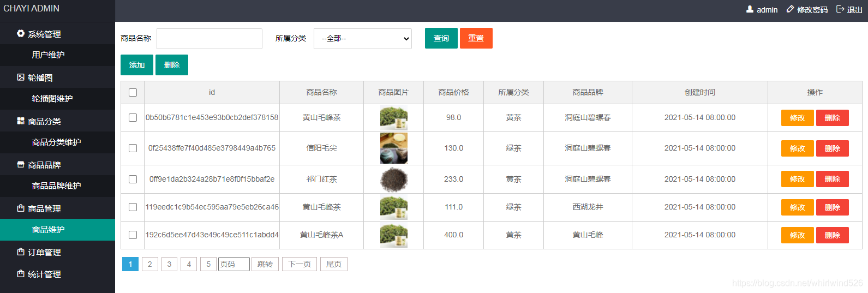Viewport: 868px width, 293px height.
Task: Click 删除 for the 黄山毛峰茶A row
Action: (833, 235)
